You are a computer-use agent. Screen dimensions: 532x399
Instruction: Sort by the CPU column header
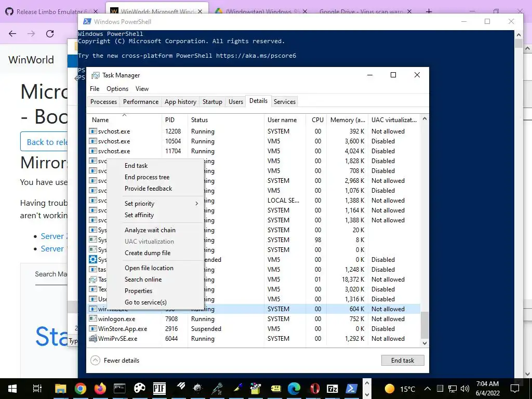(x=316, y=120)
